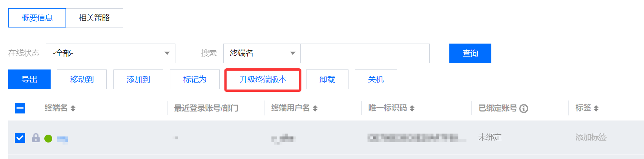The height and width of the screenshot is (159, 644).
Task: Sort by 终端名 using its sort arrows
Action: [73, 108]
